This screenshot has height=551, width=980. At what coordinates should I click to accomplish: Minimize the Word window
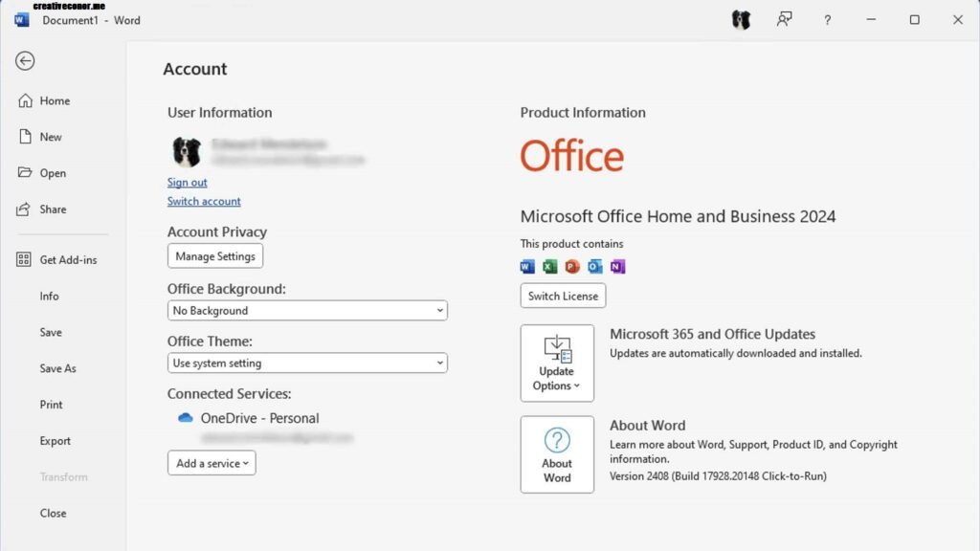point(871,20)
